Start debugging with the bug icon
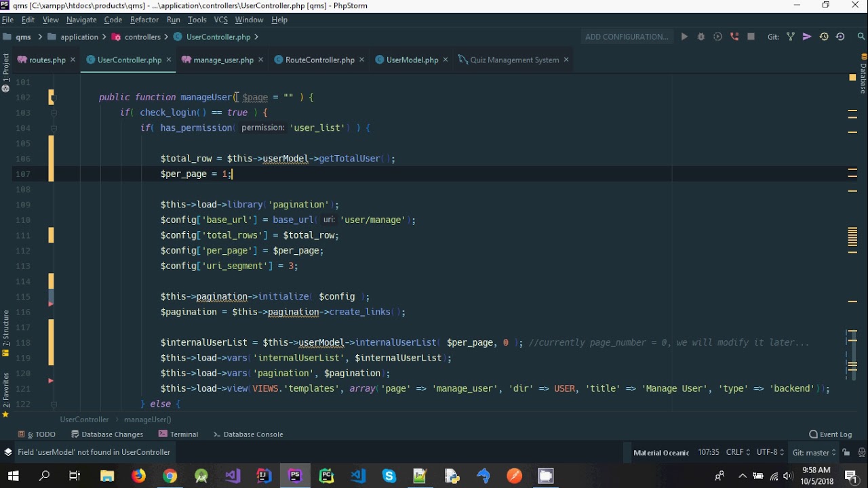 pos(701,37)
